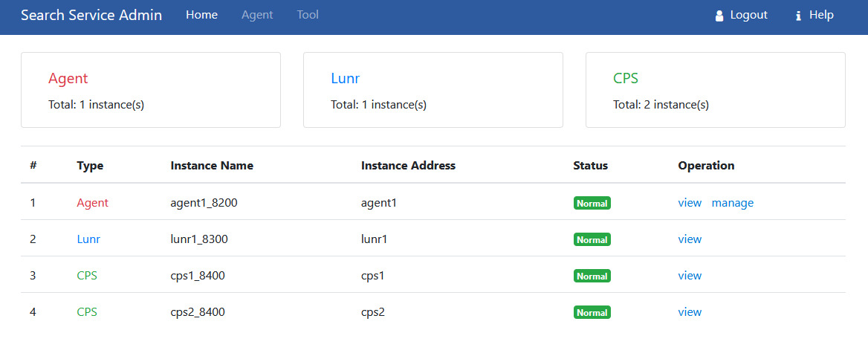Click the instance name lunr1_8300
868x359 pixels.
click(199, 239)
